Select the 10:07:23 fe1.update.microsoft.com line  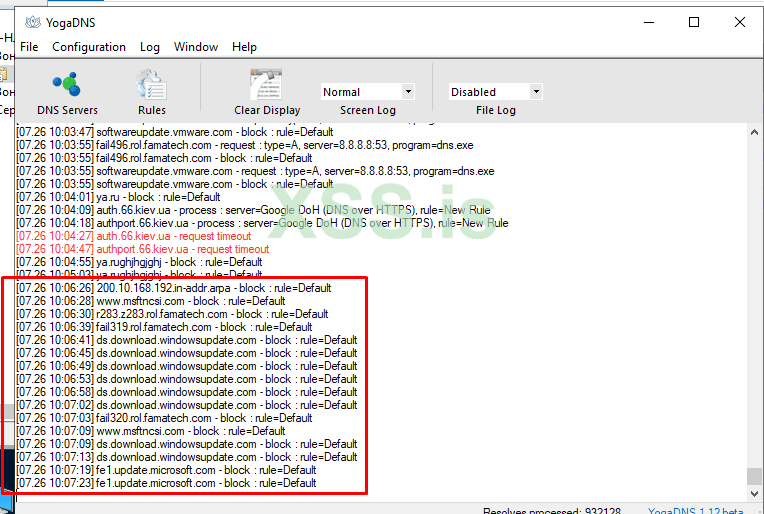coord(166,483)
